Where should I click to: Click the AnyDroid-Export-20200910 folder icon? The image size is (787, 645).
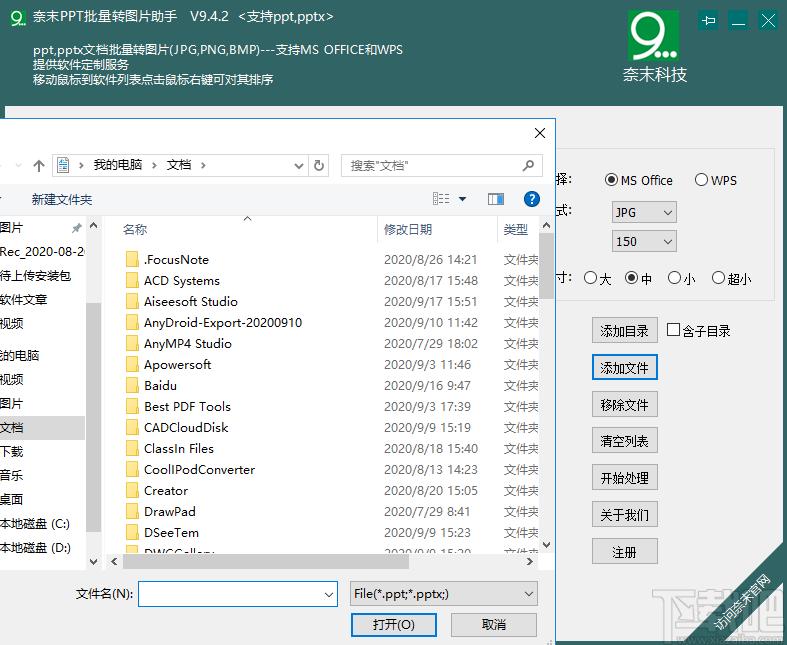click(x=132, y=322)
